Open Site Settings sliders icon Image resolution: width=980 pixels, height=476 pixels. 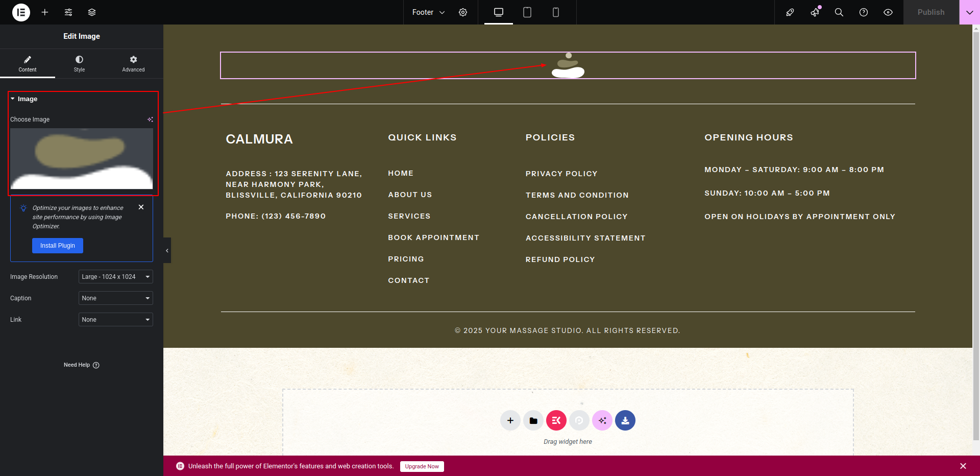[x=68, y=12]
